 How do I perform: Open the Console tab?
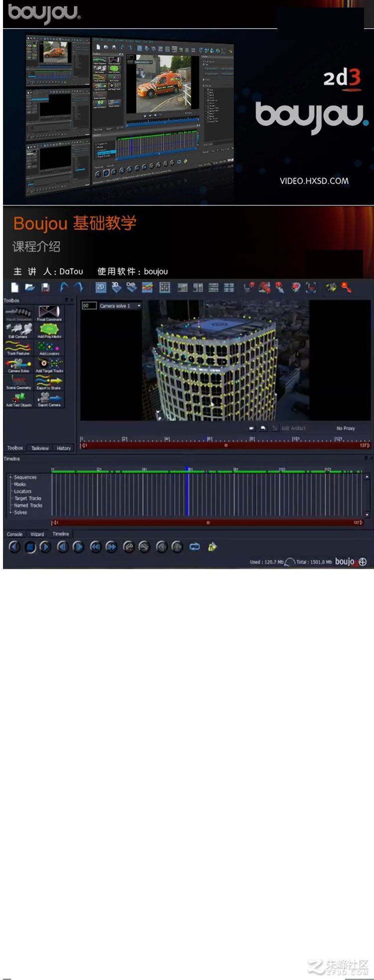pos(14,534)
